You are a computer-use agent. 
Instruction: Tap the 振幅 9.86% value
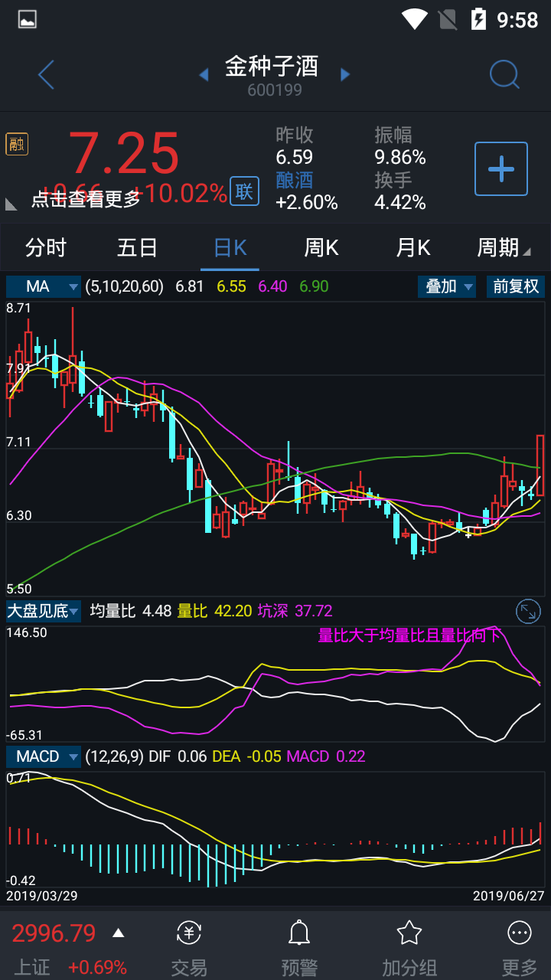pyautogui.click(x=400, y=157)
